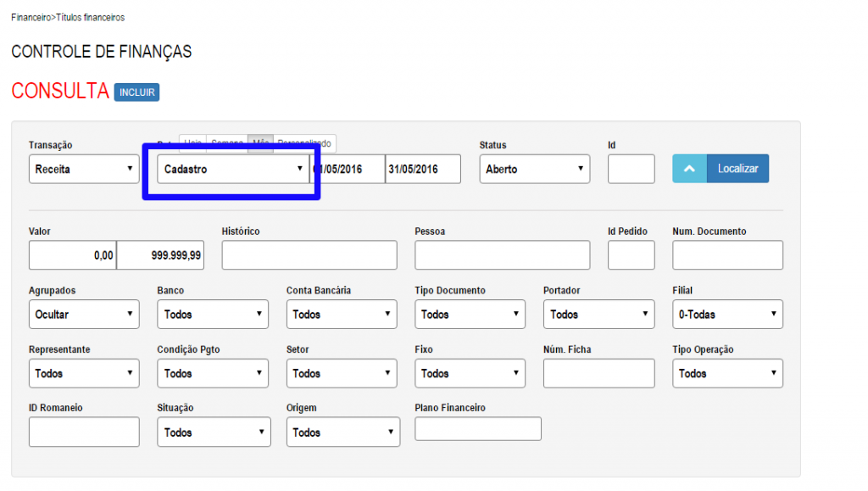Open the Condição Pgto dropdown
This screenshot has height=491, width=868.
click(212, 373)
